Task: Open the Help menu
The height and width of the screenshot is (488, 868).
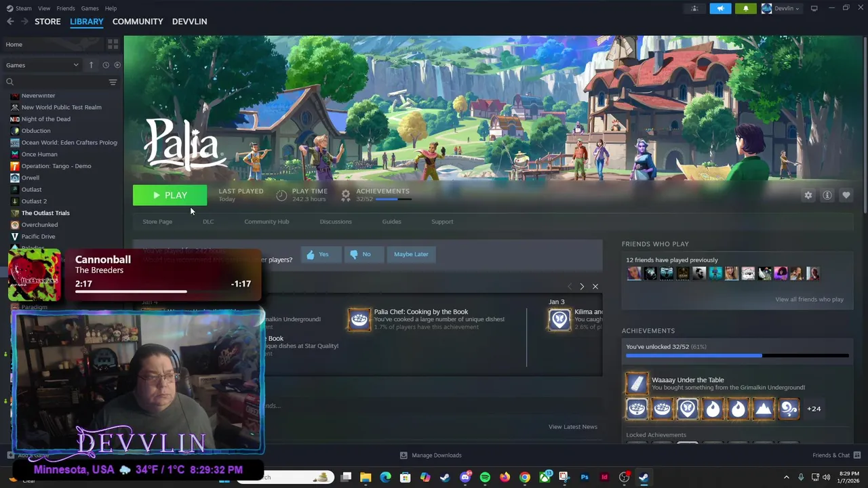Action: [111, 8]
